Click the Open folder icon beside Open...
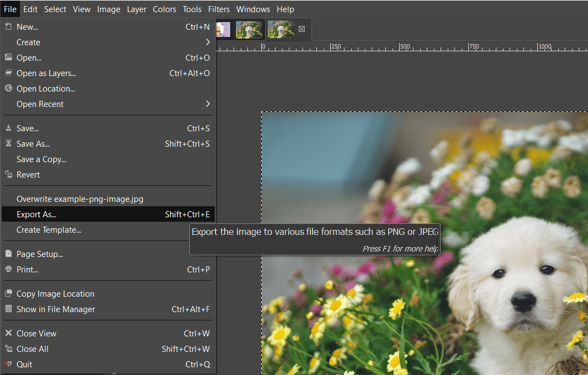The image size is (588, 375). coord(9,57)
